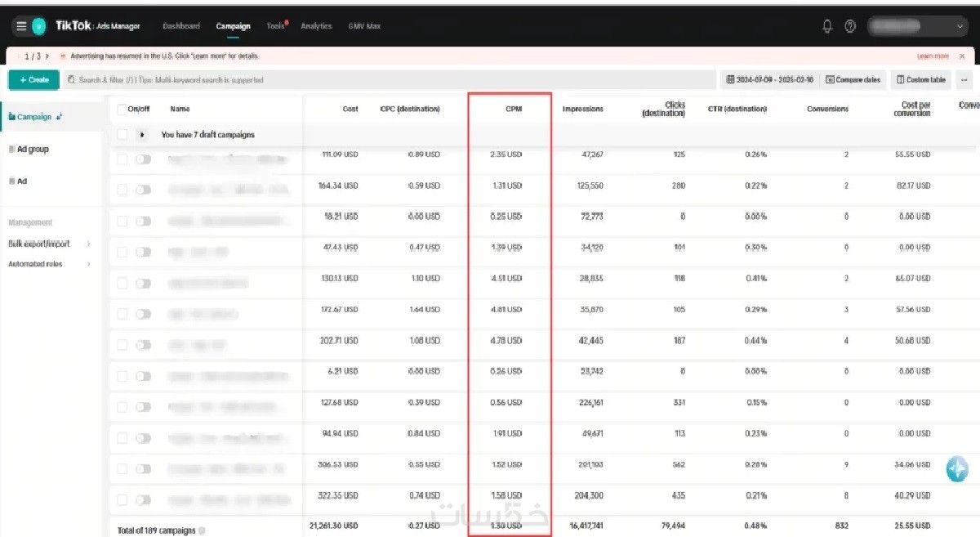Toggle on/off switch for 18.21 USD campaign

pyautogui.click(x=143, y=221)
